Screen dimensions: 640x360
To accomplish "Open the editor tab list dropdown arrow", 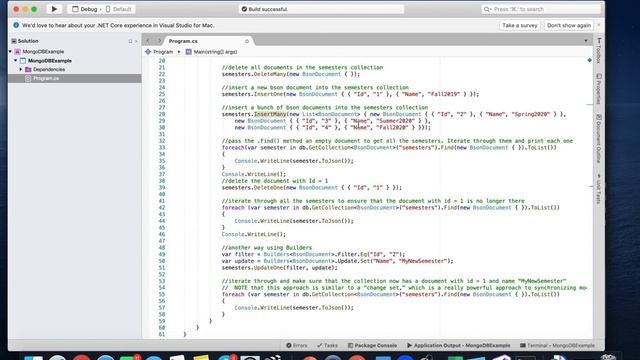I will pos(586,41).
